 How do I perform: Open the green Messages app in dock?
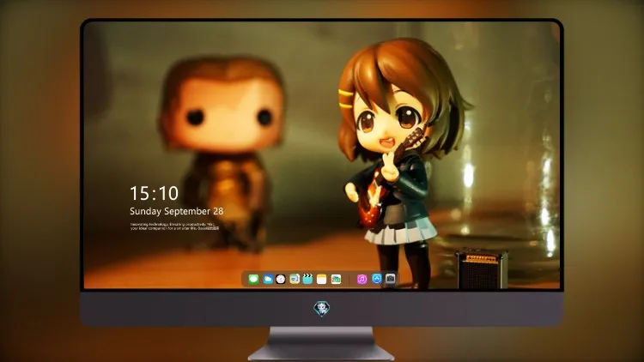[253, 280]
